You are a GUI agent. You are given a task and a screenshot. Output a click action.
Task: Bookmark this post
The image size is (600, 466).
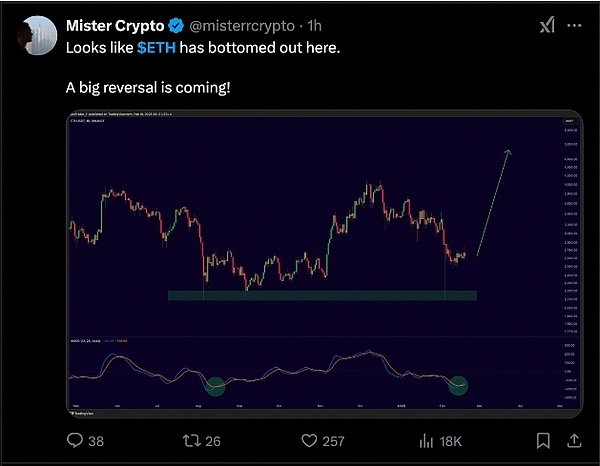pyautogui.click(x=543, y=440)
